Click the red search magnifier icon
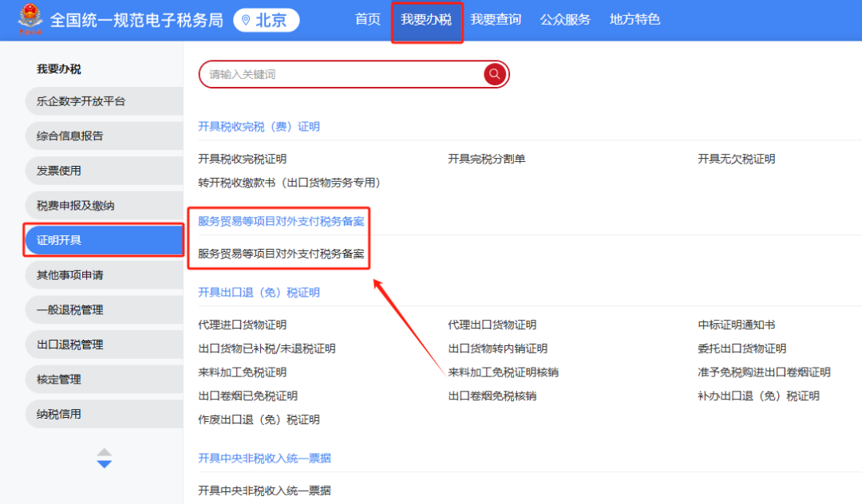This screenshot has width=862, height=504. [x=495, y=74]
